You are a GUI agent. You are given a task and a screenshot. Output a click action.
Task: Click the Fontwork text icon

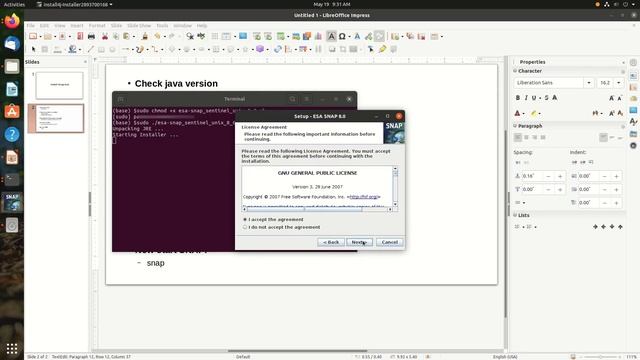point(357,36)
